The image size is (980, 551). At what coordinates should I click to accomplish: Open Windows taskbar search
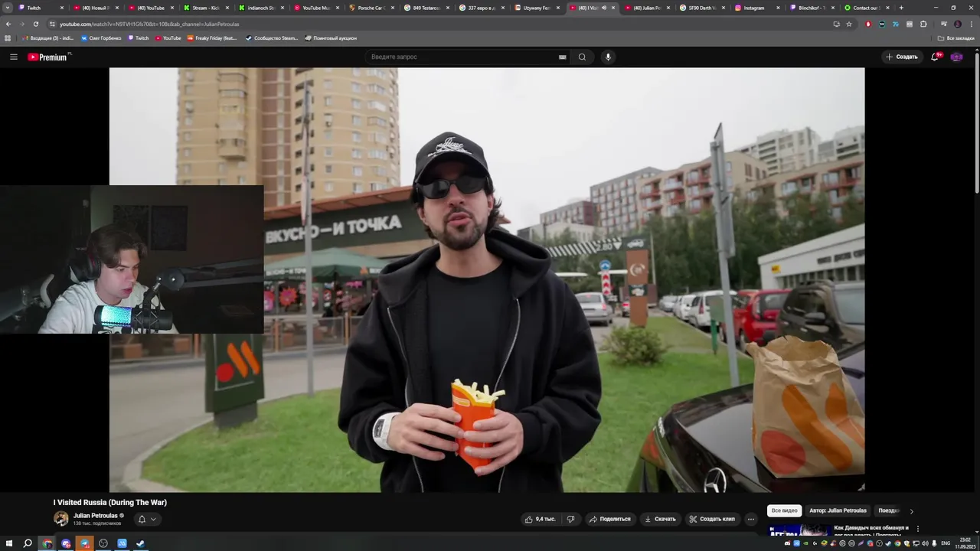pyautogui.click(x=28, y=543)
